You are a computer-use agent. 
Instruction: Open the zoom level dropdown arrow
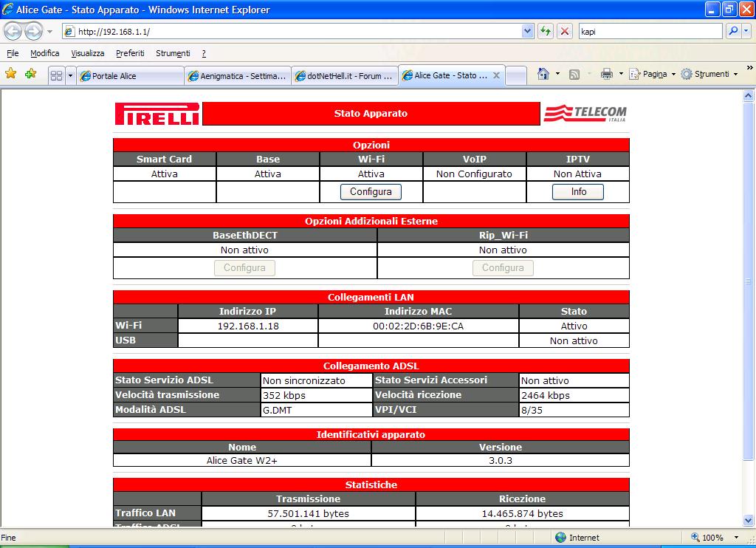pyautogui.click(x=736, y=538)
